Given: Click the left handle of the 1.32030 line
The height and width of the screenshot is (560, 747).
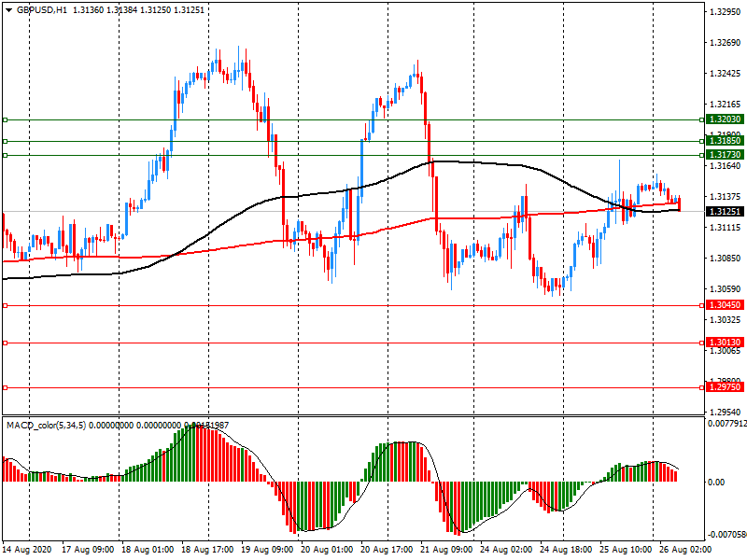Looking at the screenshot, I should 6,120.
